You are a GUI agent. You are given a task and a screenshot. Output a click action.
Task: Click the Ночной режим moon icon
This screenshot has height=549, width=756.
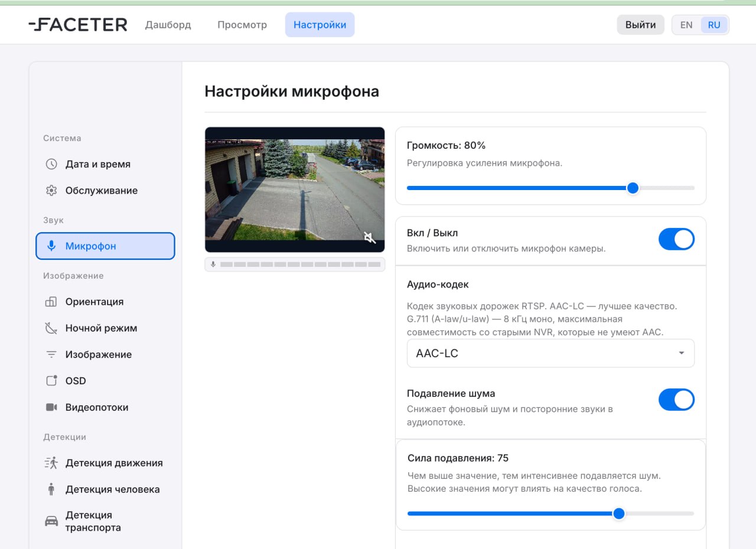coord(51,328)
